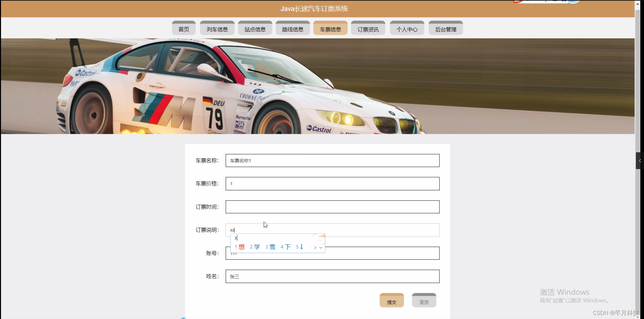Select IME candidate 想
Screen dimensions: 644x319
[241, 247]
